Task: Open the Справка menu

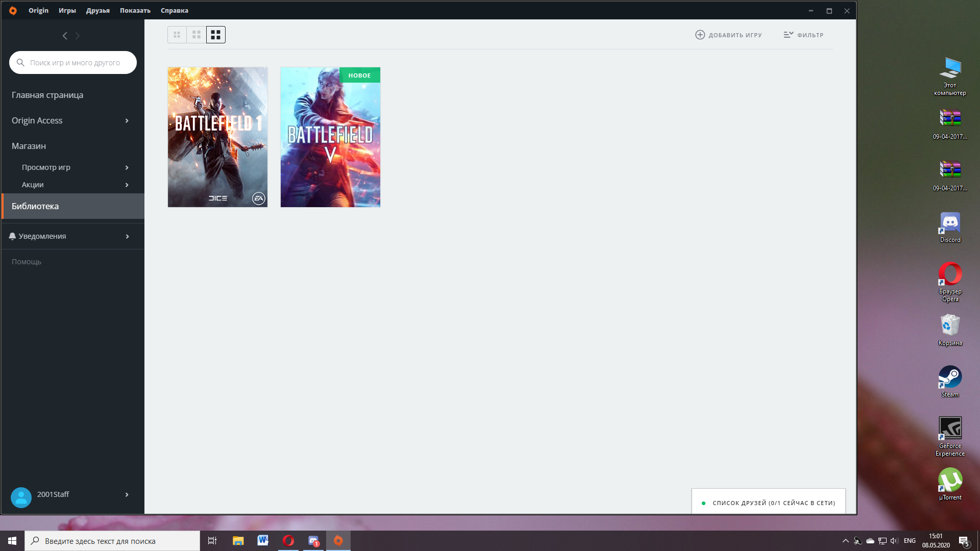Action: [175, 10]
